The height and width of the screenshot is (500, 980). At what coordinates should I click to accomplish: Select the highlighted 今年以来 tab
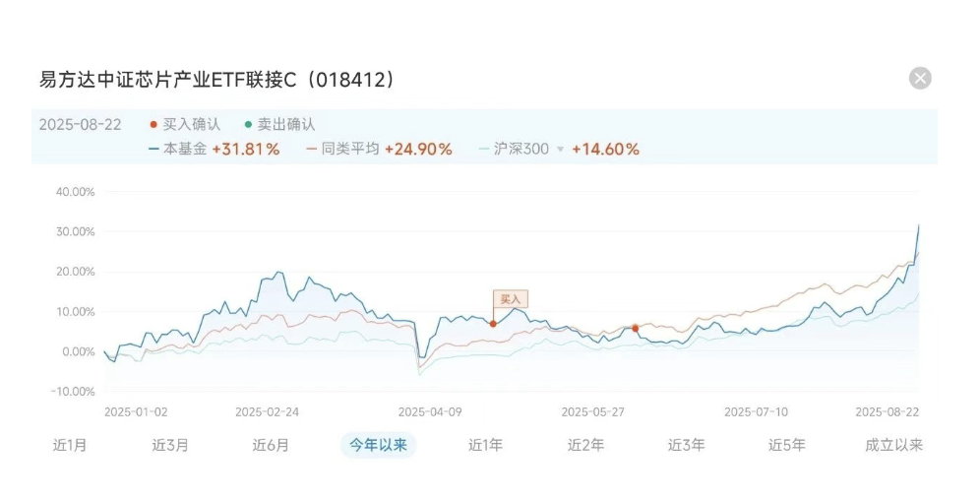[x=378, y=445]
